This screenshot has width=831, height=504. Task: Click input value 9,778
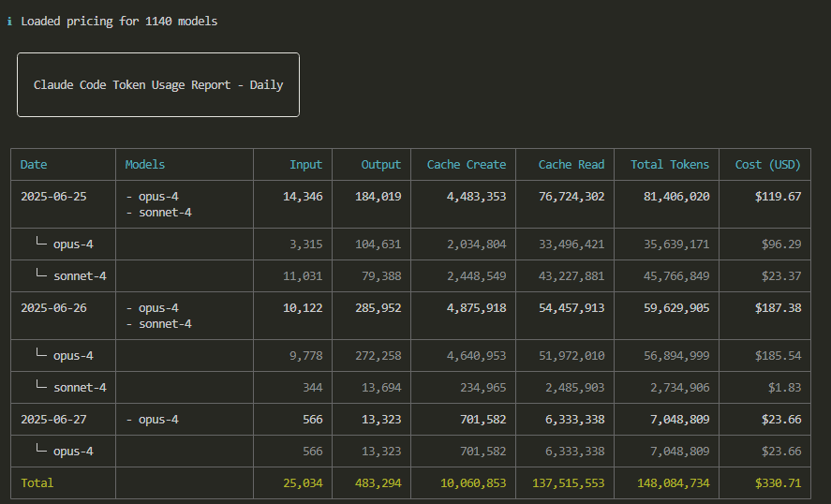305,356
